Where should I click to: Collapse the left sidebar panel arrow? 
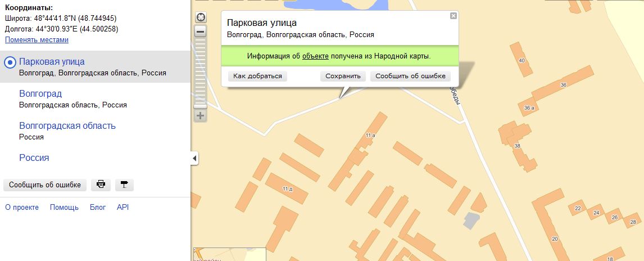(194, 159)
